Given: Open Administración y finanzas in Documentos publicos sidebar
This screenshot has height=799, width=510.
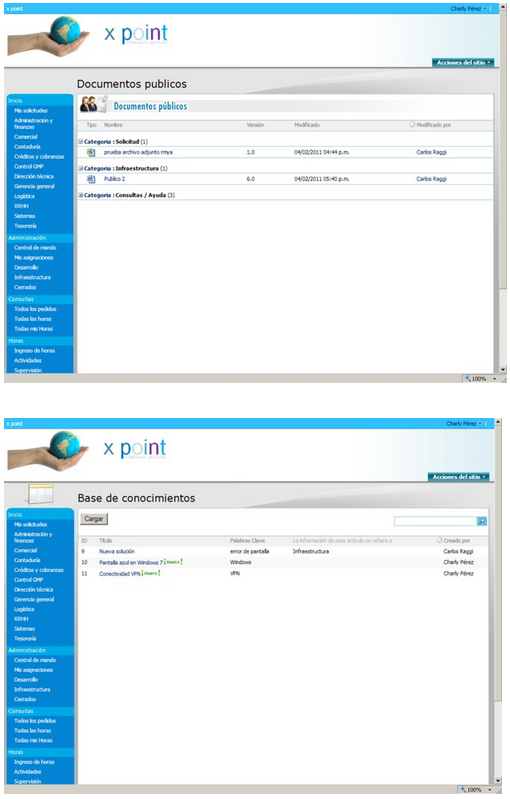Looking at the screenshot, I should (33, 123).
